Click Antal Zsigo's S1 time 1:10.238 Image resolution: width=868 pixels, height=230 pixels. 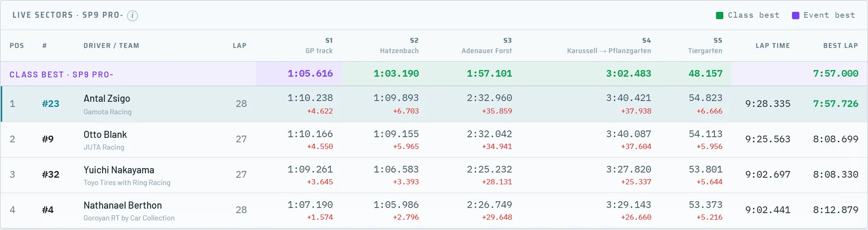310,98
